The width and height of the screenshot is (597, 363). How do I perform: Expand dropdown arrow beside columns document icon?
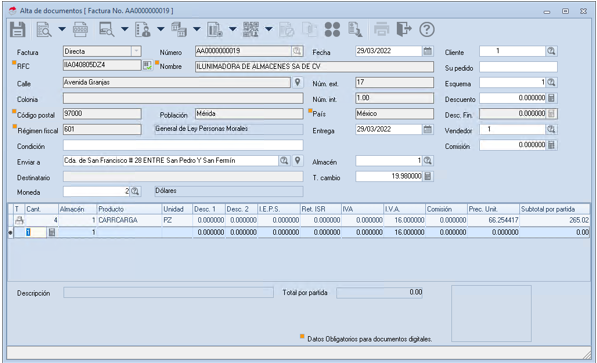(x=233, y=29)
